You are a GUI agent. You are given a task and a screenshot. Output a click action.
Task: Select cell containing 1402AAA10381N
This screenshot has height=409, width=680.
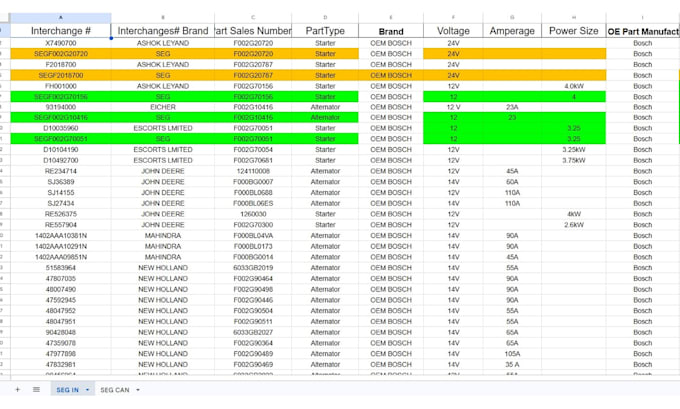[61, 236]
